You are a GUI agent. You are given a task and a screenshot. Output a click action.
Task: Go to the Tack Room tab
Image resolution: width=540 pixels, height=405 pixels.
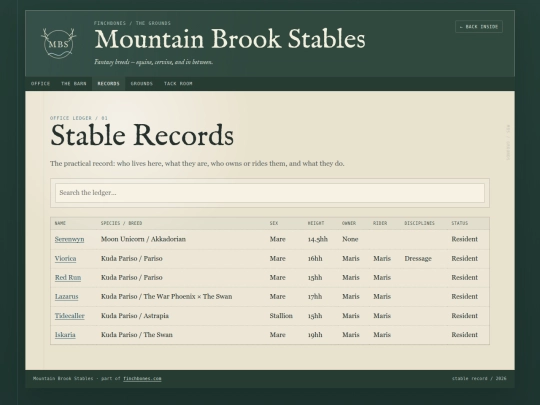pos(178,83)
